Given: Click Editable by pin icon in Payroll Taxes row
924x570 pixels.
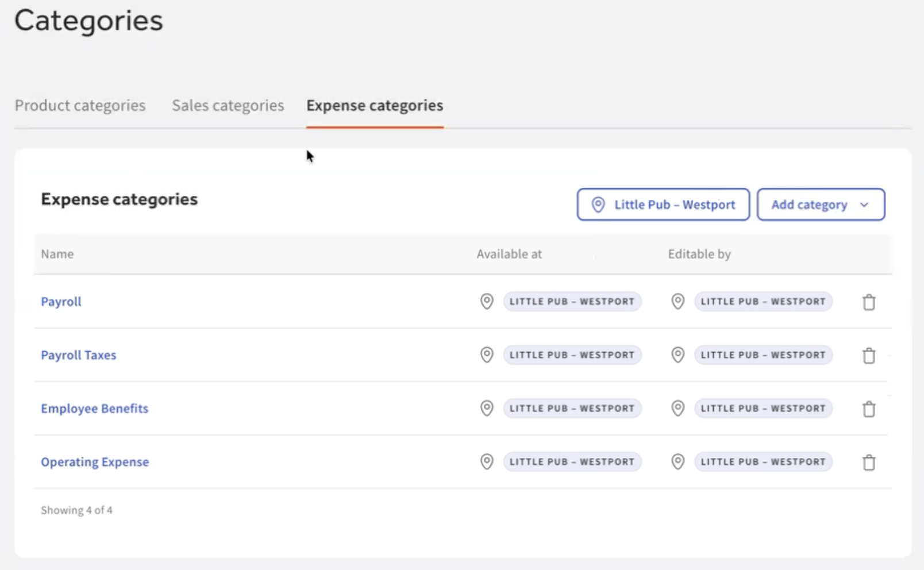Looking at the screenshot, I should point(678,355).
